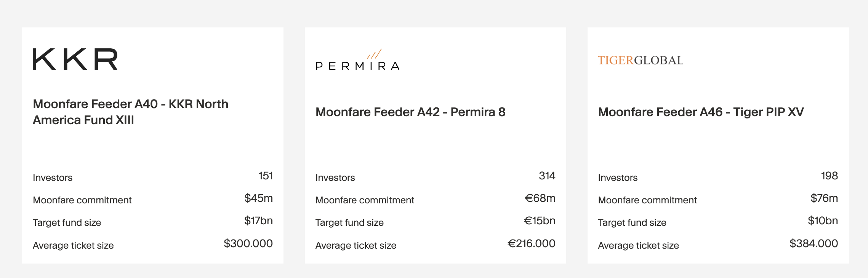Screen dimensions: 868x278
Task: Click the $300.000 average ticket size
Action: coord(248,244)
